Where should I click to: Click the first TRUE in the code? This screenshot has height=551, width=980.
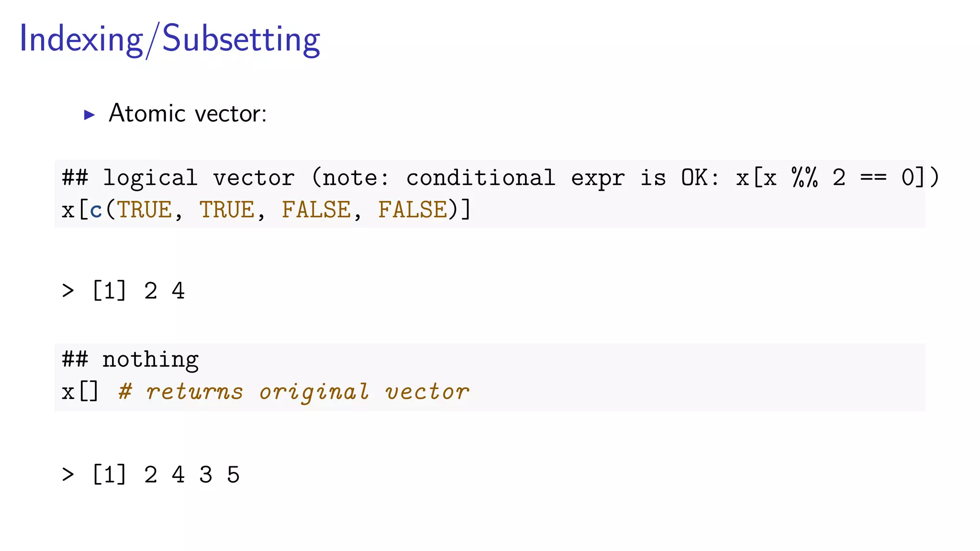click(145, 210)
